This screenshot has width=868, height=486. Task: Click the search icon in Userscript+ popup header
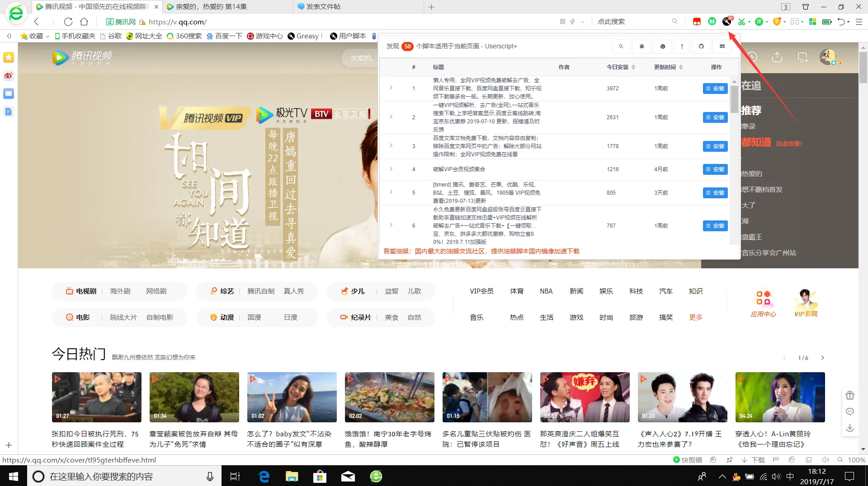pyautogui.click(x=621, y=46)
